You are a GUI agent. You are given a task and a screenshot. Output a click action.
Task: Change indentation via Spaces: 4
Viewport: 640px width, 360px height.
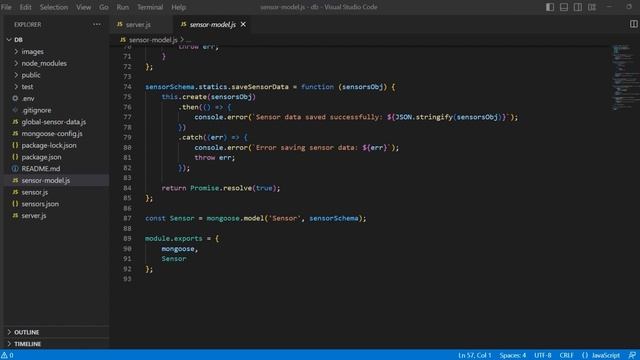point(513,355)
